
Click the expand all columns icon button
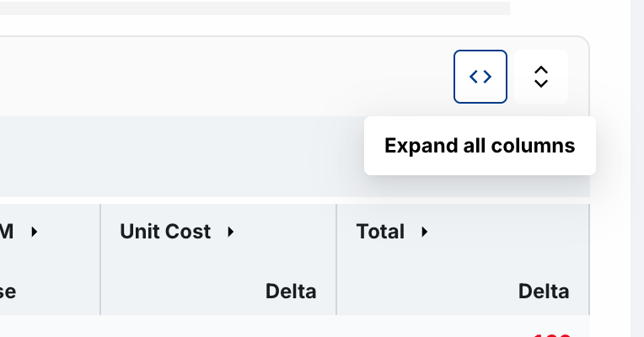point(480,77)
